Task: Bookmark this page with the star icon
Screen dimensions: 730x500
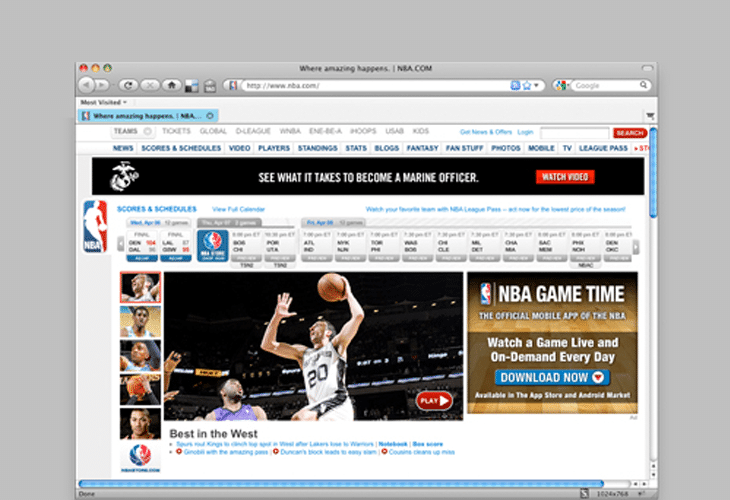Action: (527, 86)
